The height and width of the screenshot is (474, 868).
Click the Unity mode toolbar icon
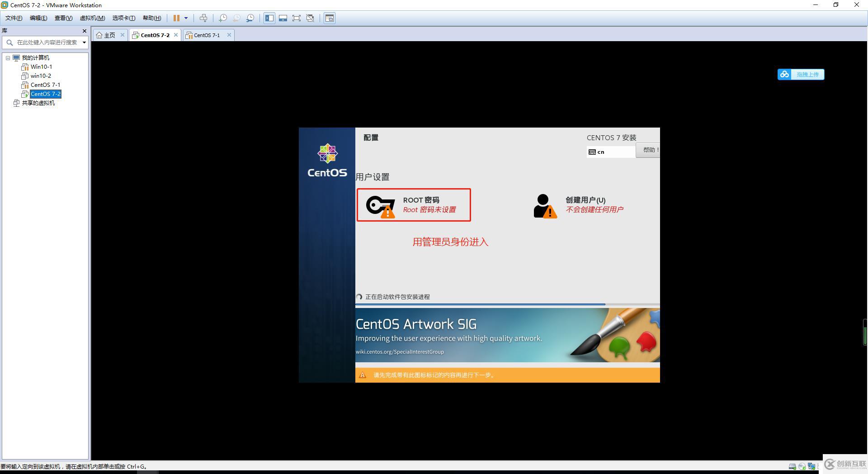[x=310, y=18]
